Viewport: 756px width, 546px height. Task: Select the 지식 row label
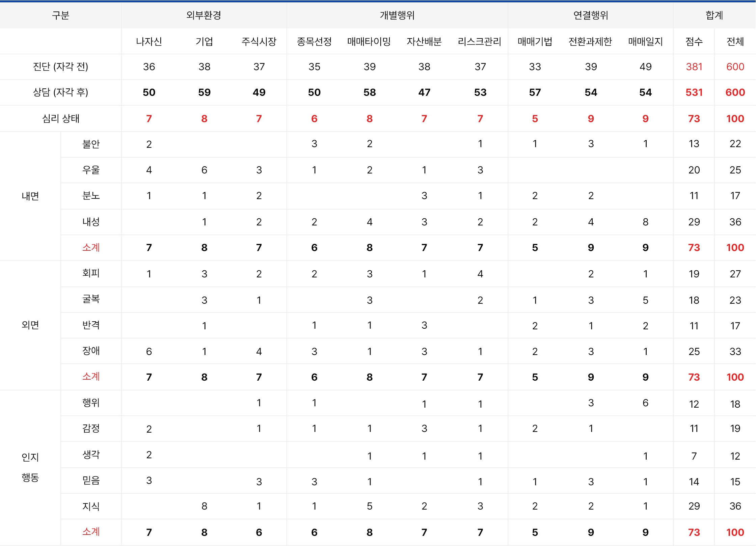[x=91, y=506]
